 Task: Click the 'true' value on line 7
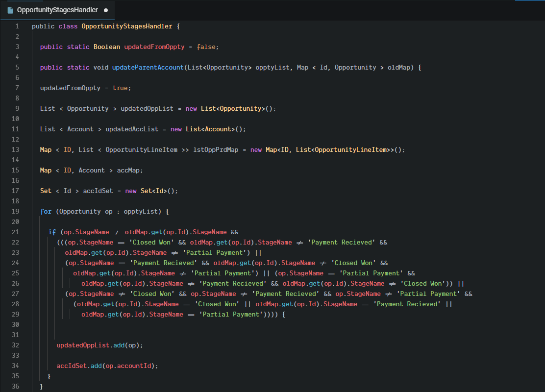point(121,88)
